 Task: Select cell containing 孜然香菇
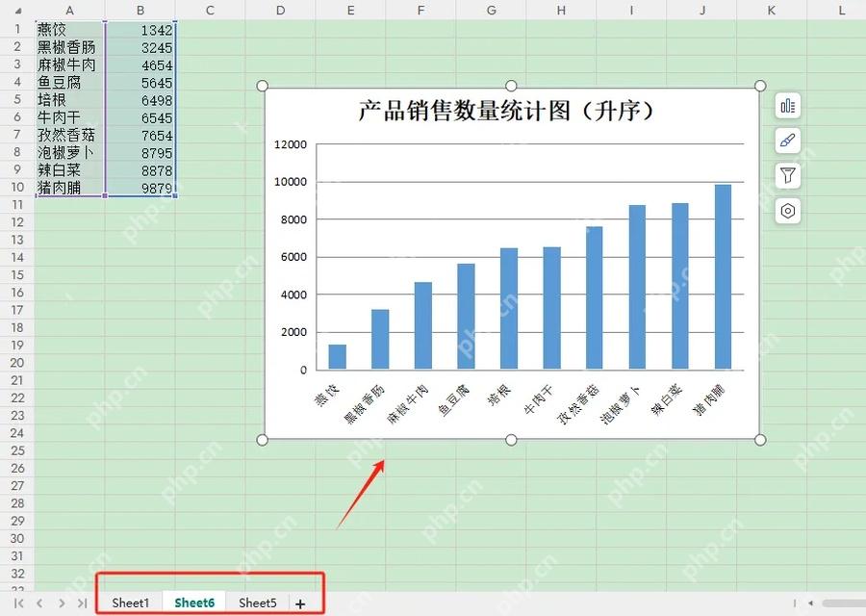(69, 135)
